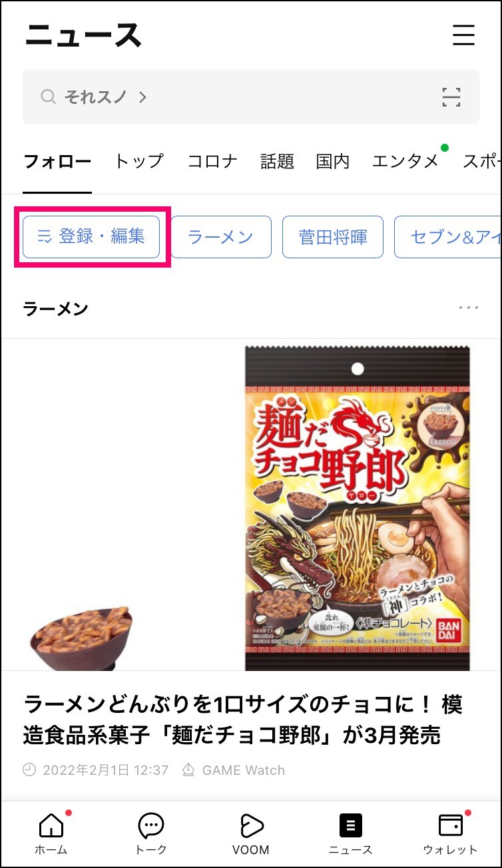
Task: Select the News icon in bottom bar
Action: click(350, 825)
